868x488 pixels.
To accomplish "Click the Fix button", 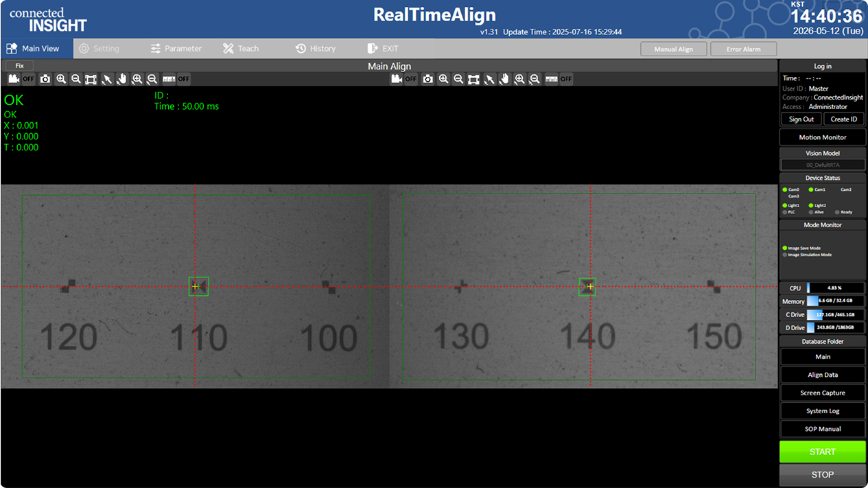I will [19, 66].
